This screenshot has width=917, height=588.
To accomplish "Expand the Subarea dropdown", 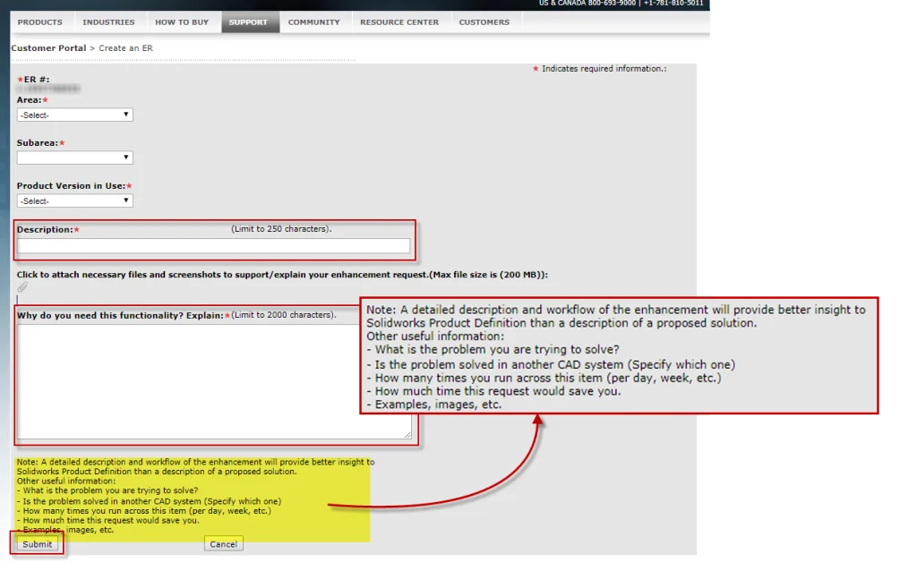I will pyautogui.click(x=75, y=158).
